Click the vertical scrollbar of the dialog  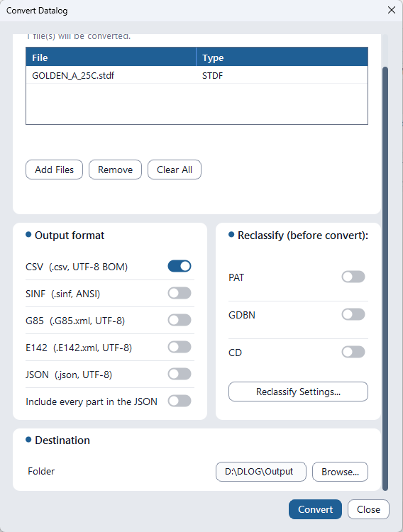point(385,278)
